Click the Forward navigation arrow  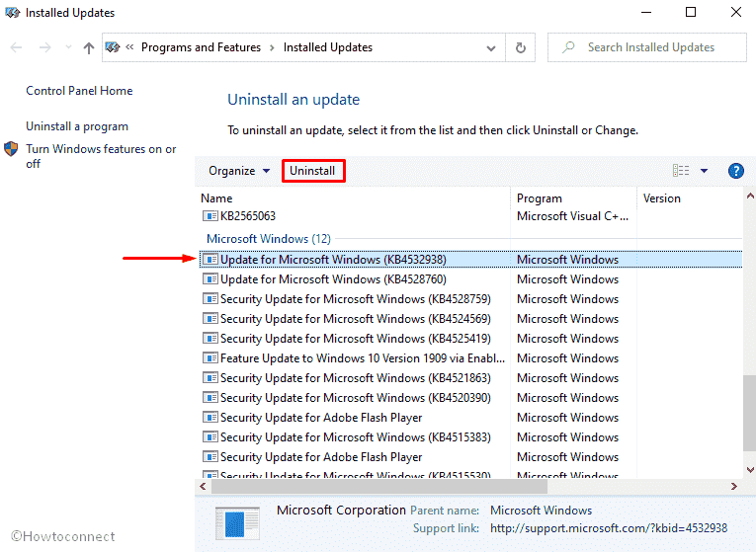44,47
